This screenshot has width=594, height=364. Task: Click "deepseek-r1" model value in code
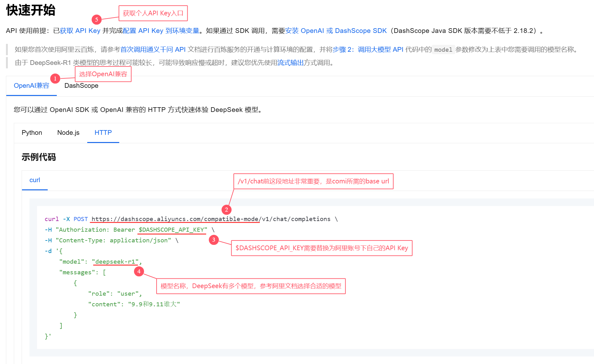click(x=115, y=261)
